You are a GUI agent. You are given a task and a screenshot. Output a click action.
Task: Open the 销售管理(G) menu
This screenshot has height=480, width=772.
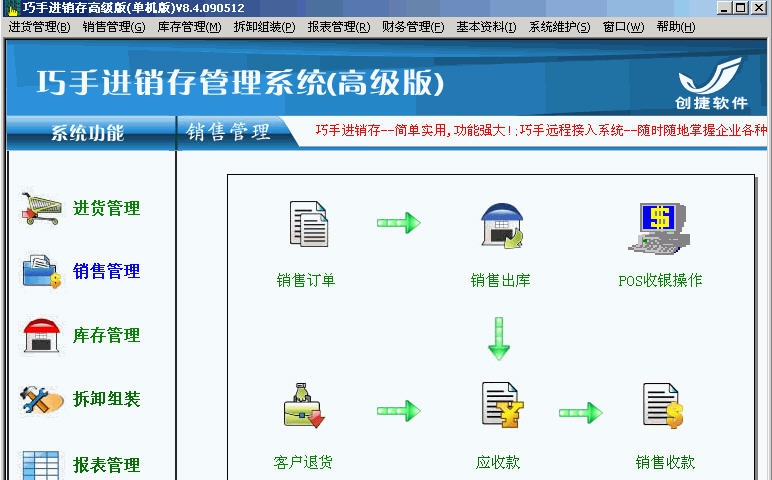[x=114, y=27]
